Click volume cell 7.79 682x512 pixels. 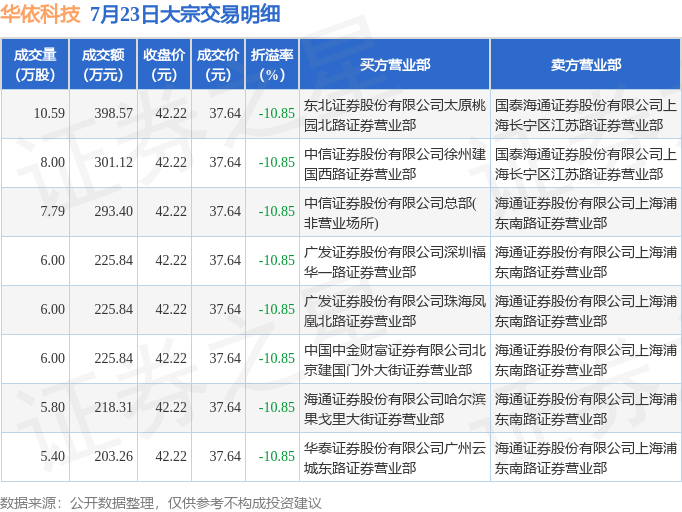52,212
